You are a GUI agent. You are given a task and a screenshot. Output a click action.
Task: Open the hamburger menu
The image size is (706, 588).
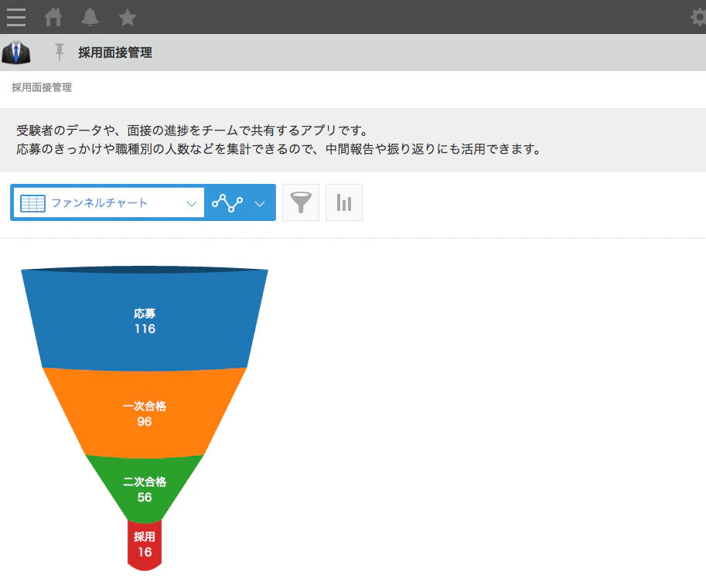(16, 18)
